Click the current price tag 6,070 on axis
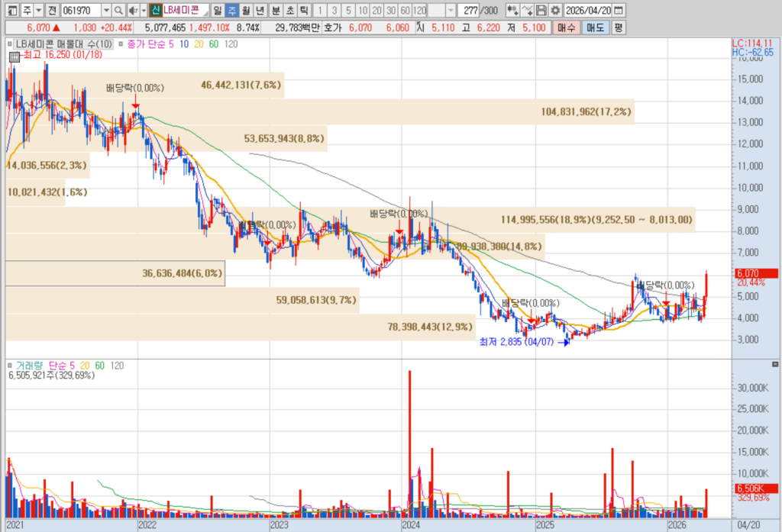This screenshot has width=782, height=532. click(x=756, y=273)
